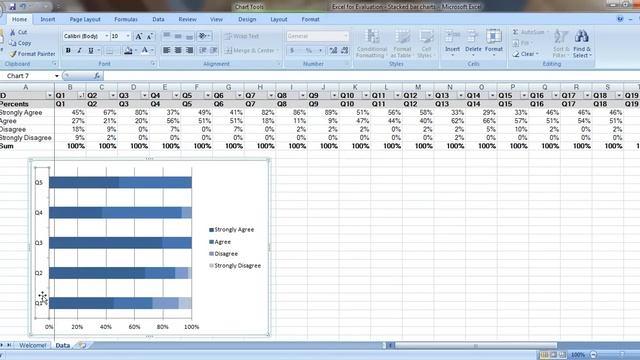Open the font name Calibri dropdown

pos(107,36)
